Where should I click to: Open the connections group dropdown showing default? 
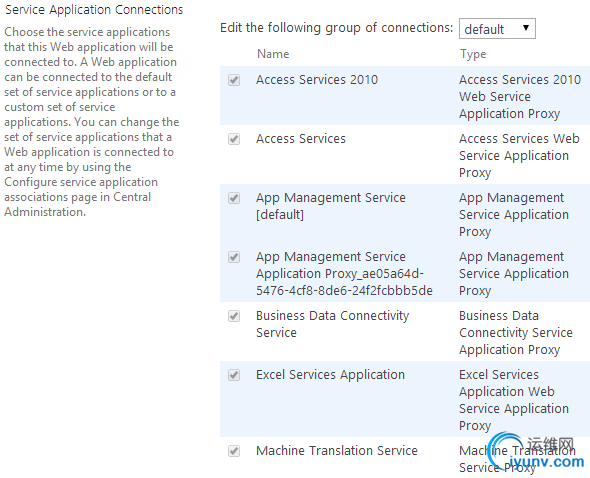497,29
